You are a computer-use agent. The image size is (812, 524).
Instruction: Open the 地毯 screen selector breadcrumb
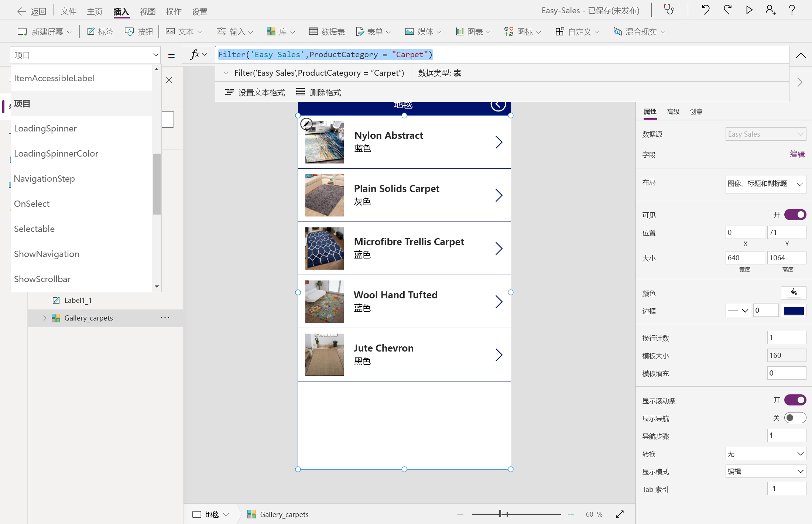point(212,514)
